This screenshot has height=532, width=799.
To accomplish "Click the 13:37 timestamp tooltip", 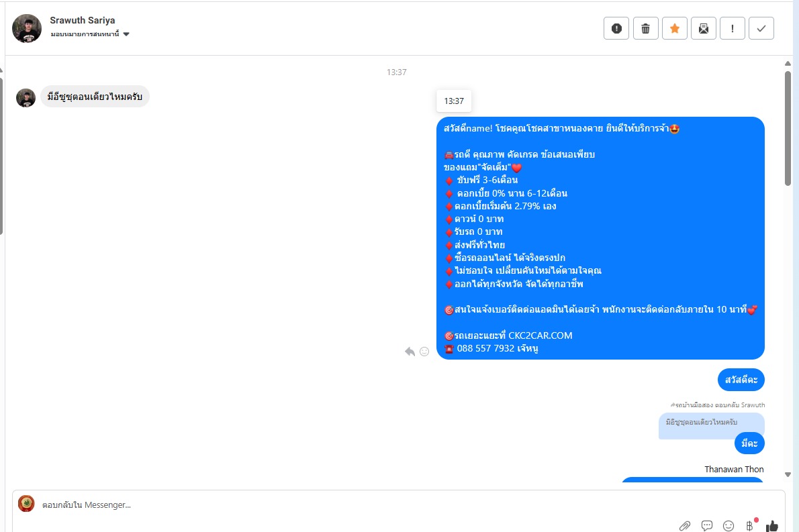I will (x=454, y=101).
